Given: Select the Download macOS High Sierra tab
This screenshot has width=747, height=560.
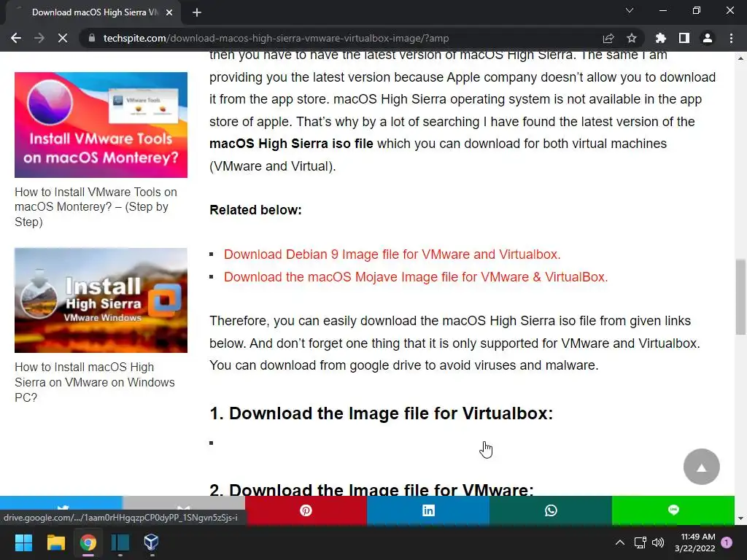Looking at the screenshot, I should click(94, 12).
